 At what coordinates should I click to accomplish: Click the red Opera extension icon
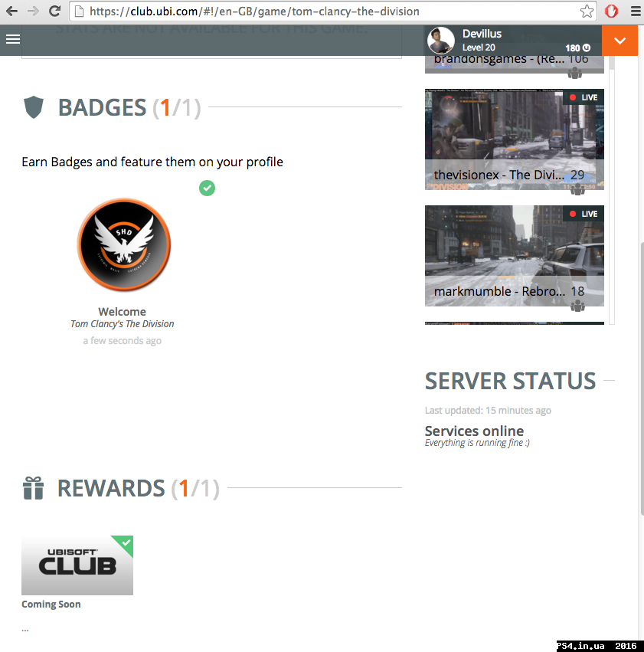pyautogui.click(x=611, y=11)
